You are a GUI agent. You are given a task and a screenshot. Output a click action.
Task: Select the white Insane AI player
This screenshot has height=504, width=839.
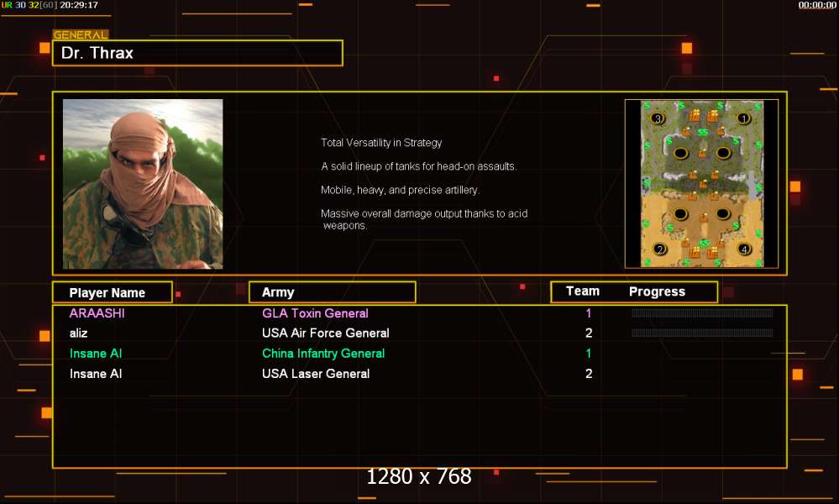(x=96, y=374)
